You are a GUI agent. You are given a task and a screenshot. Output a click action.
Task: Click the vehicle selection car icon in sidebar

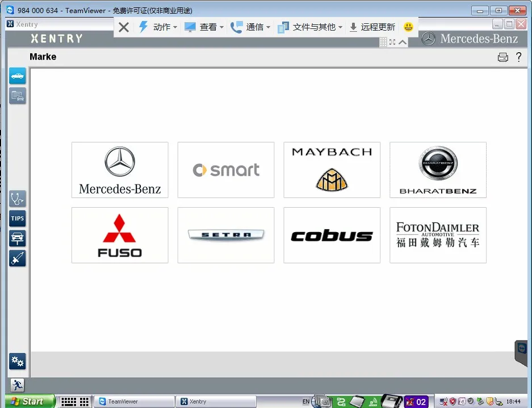coord(17,75)
